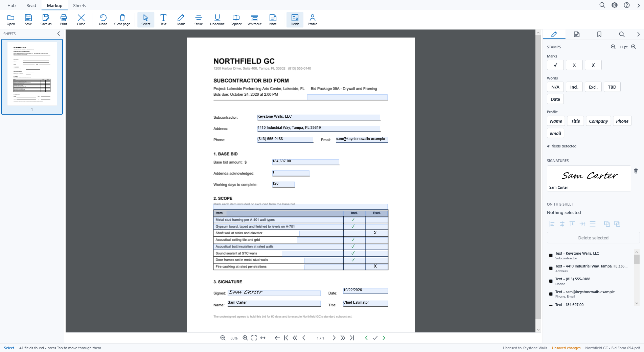
Task: Fit document to width
Action: tap(263, 338)
